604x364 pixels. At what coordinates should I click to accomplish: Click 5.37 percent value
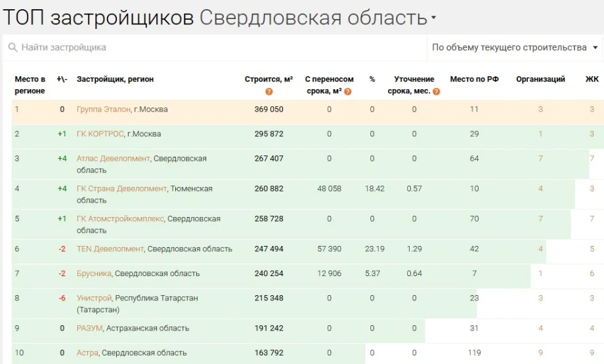[x=372, y=273]
